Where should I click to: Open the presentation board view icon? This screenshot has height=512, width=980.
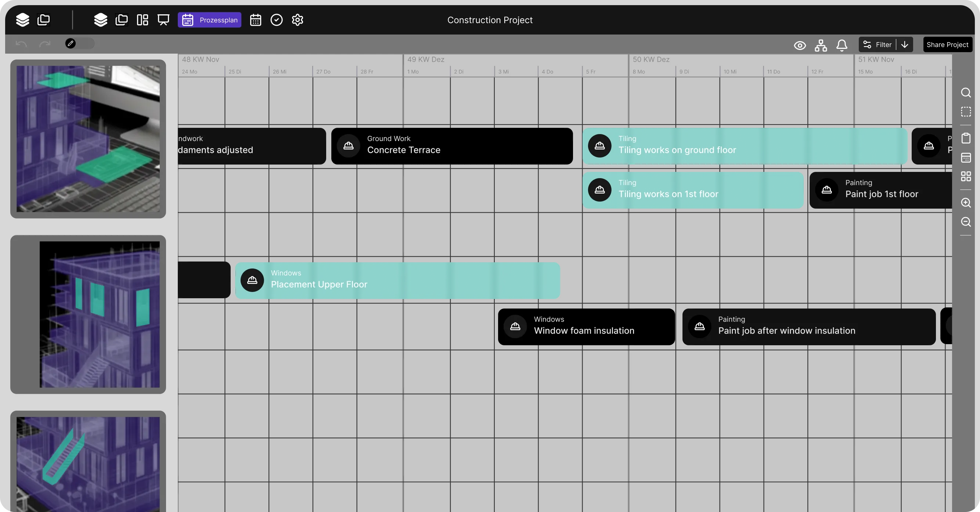163,20
